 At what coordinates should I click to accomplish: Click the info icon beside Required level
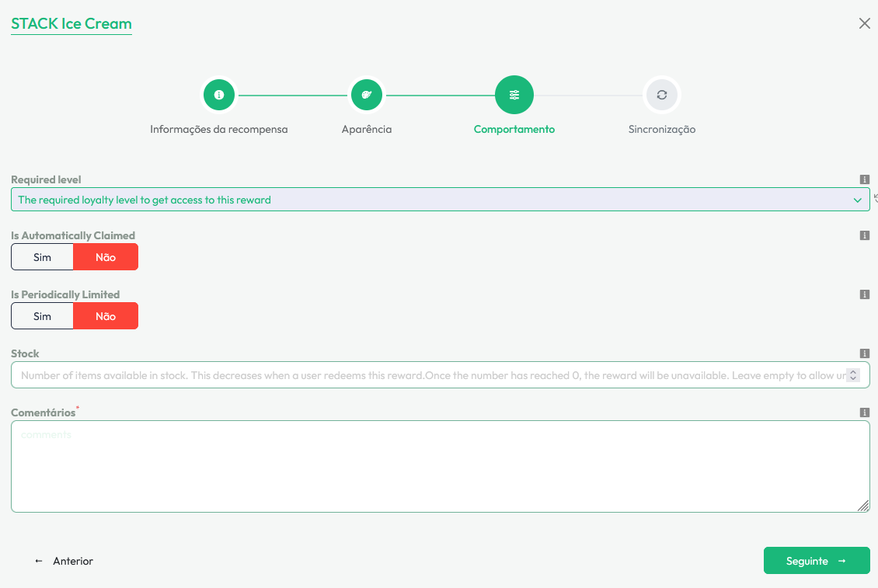click(x=864, y=179)
